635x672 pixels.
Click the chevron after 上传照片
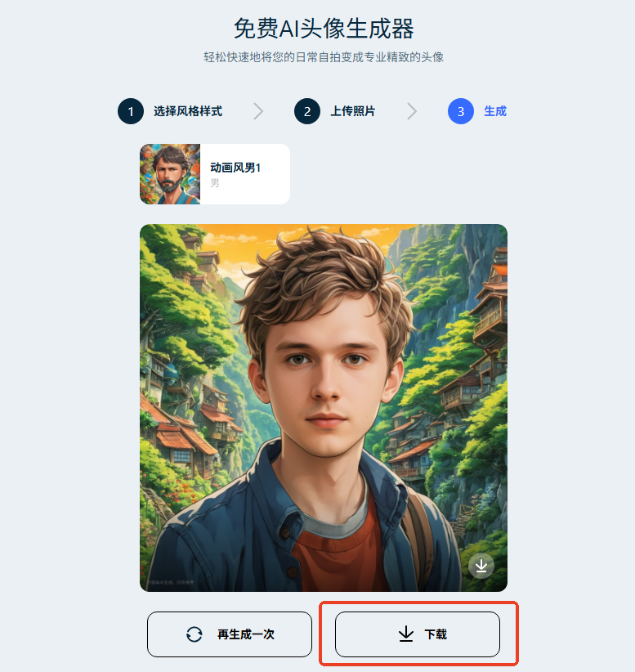[412, 111]
